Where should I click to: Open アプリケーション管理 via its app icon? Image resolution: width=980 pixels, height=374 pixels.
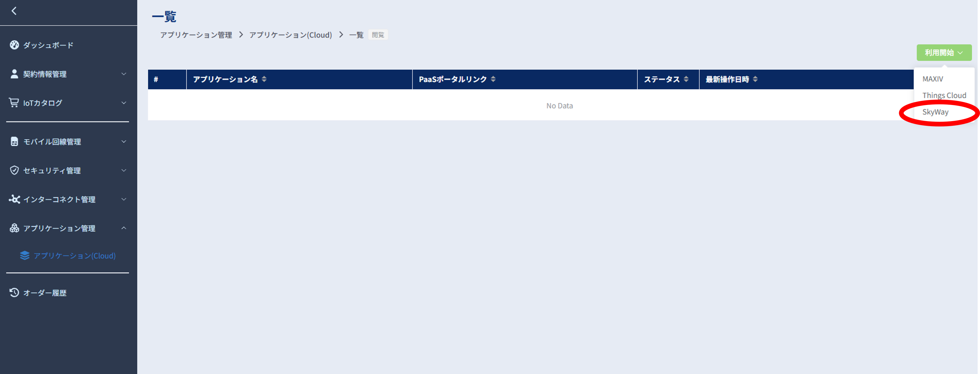click(x=14, y=228)
